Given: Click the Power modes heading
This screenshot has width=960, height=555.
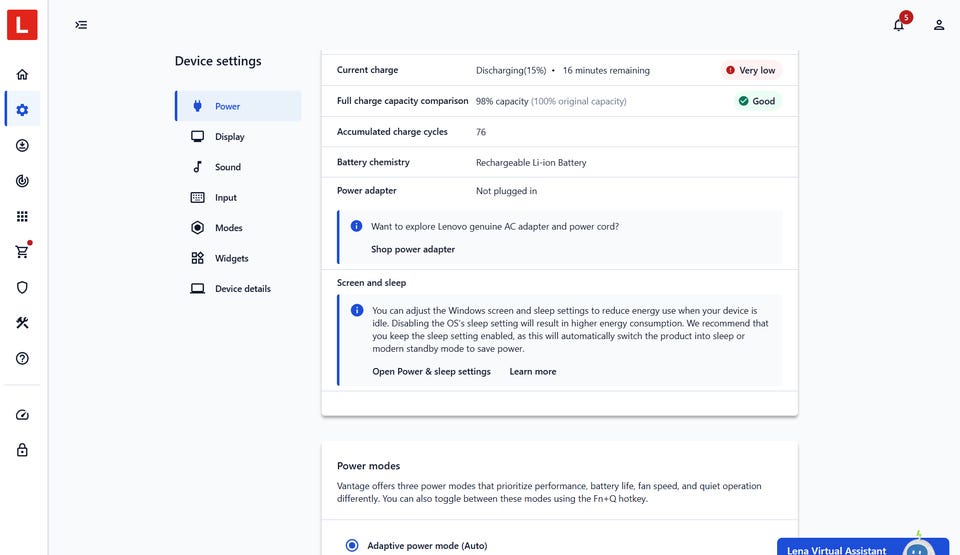Looking at the screenshot, I should 368,466.
